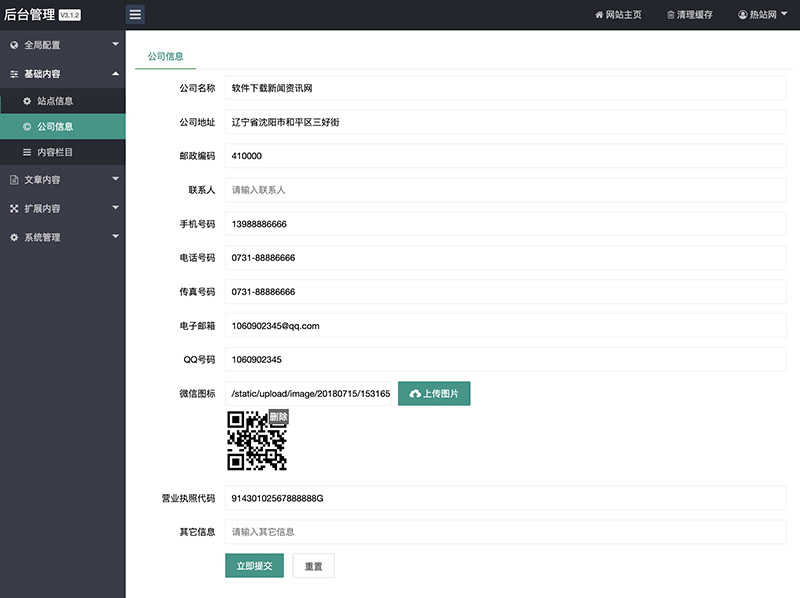Expand the 文章内容 menu arrow
The image size is (800, 598).
(x=116, y=179)
